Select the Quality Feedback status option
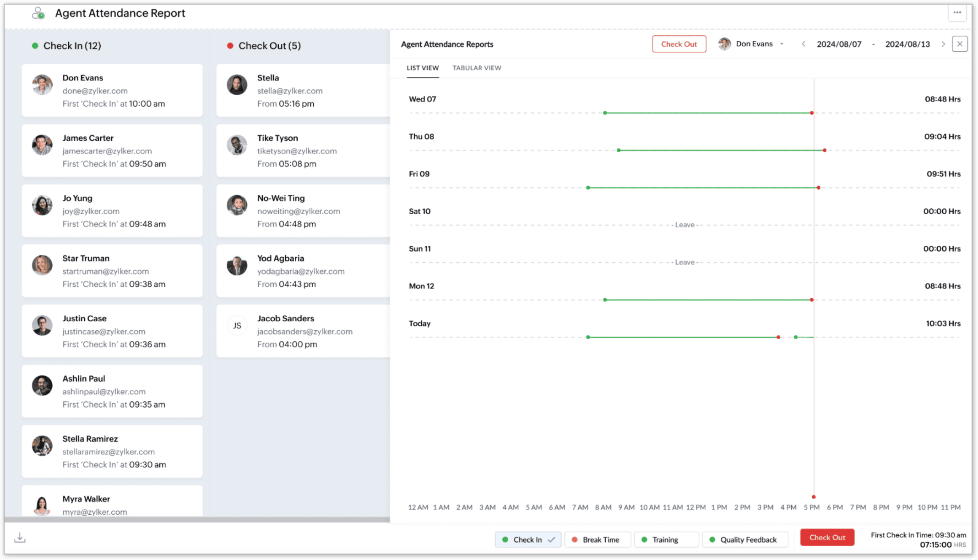This screenshot has height=560, width=978. coord(745,539)
